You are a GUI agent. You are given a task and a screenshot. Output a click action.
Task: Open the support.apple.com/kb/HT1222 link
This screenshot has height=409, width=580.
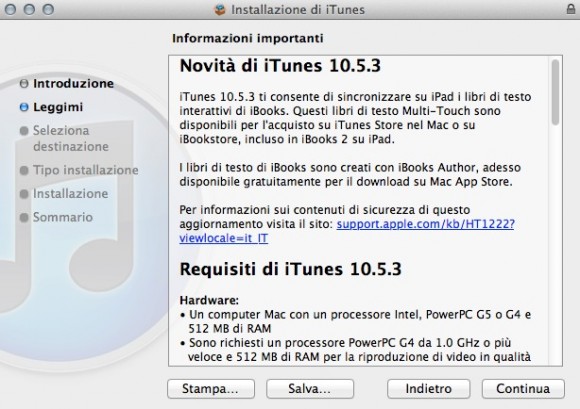coord(425,224)
